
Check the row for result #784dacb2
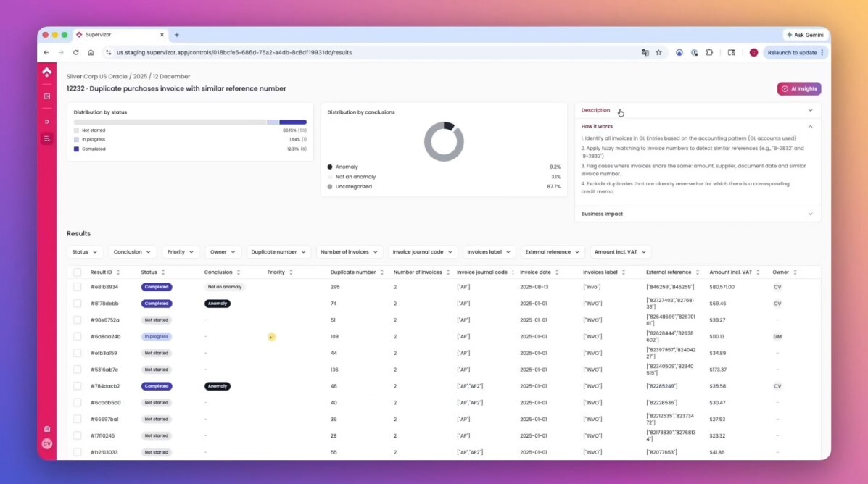tap(77, 386)
